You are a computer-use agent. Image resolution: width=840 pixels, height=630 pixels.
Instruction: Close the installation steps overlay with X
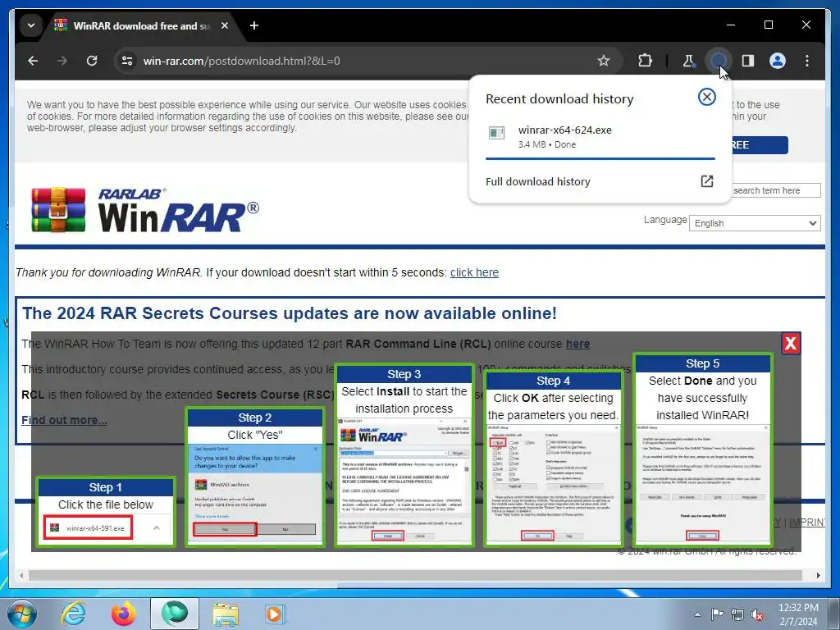point(790,344)
